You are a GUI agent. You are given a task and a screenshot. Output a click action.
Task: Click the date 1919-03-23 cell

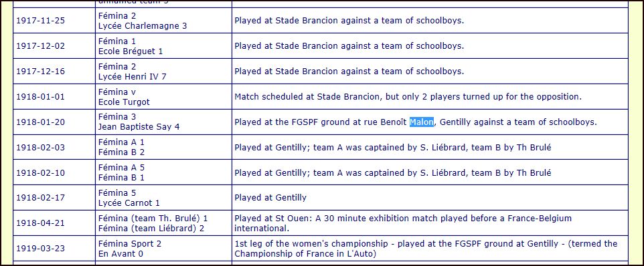tap(54, 249)
